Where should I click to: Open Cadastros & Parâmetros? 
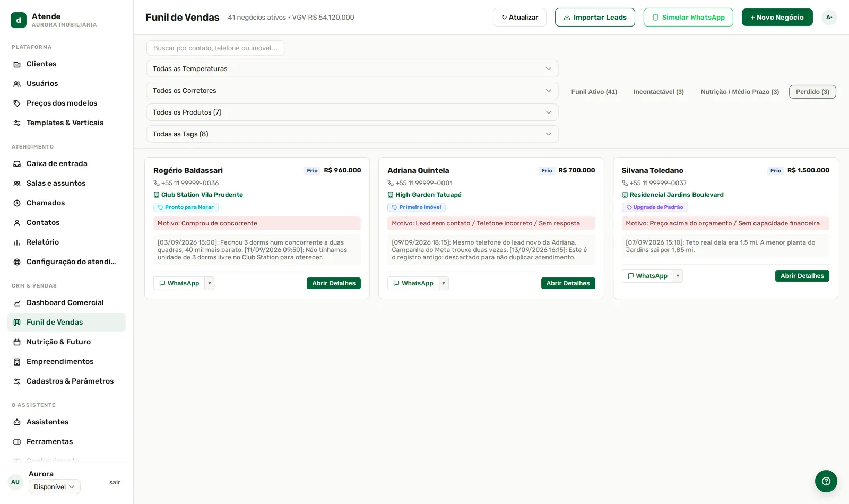pyautogui.click(x=66, y=381)
